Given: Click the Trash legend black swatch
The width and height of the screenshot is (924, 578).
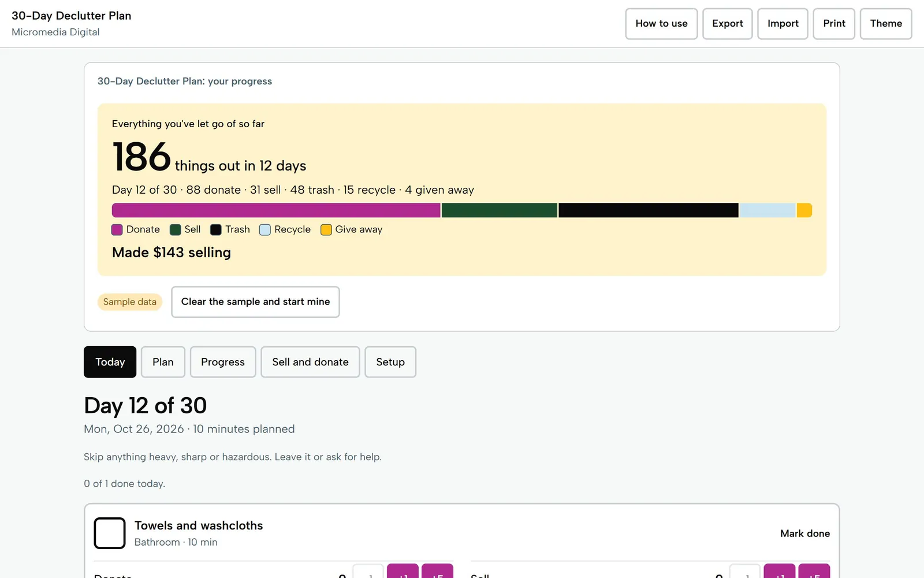Looking at the screenshot, I should click(216, 229).
